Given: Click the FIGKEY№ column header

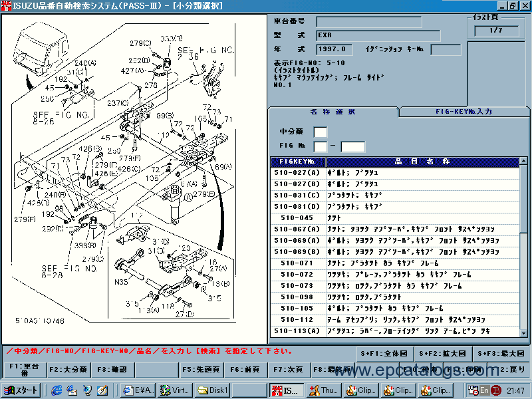Looking at the screenshot, I should pos(298,162).
